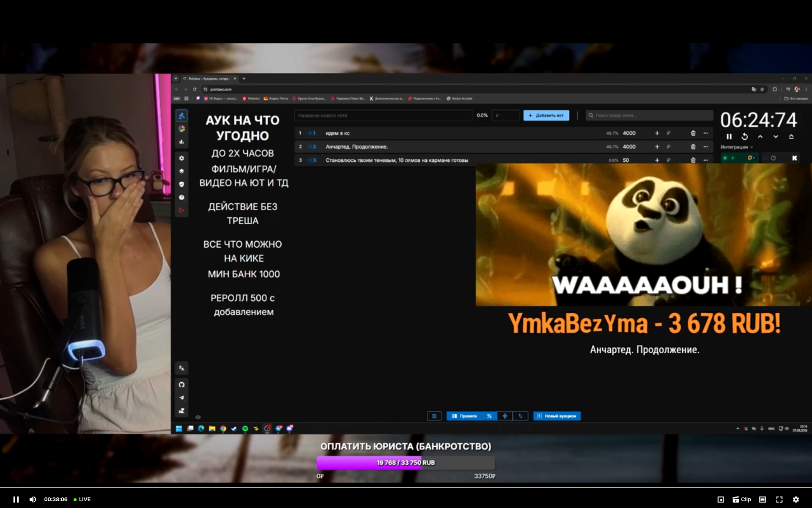Click the 'Правила' button
The image size is (812, 508).
pos(464,416)
